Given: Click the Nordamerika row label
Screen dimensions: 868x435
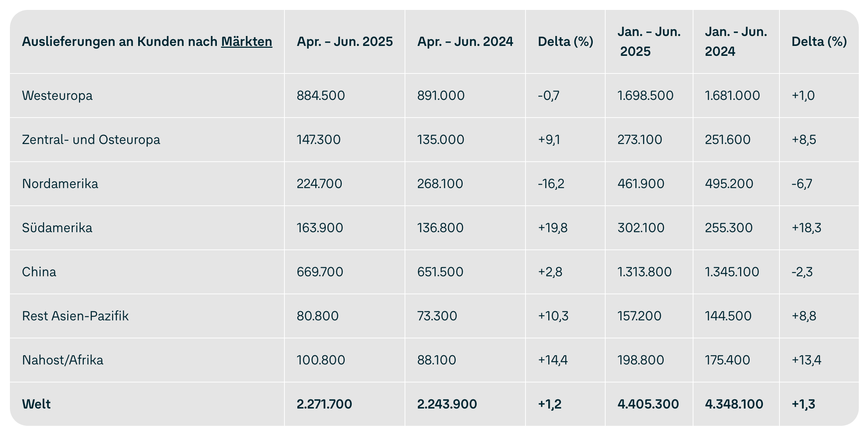Looking at the screenshot, I should point(60,184).
